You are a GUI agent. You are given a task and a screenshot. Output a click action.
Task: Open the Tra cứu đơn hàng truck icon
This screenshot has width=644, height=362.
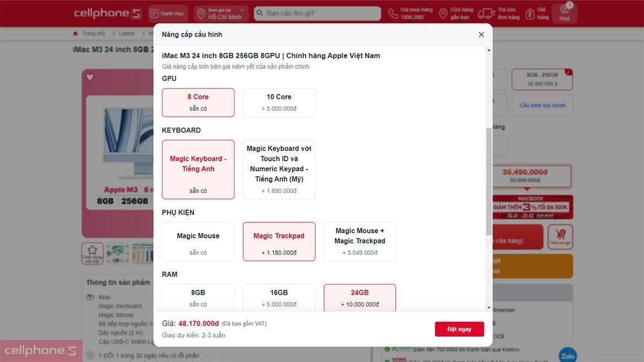pos(485,14)
